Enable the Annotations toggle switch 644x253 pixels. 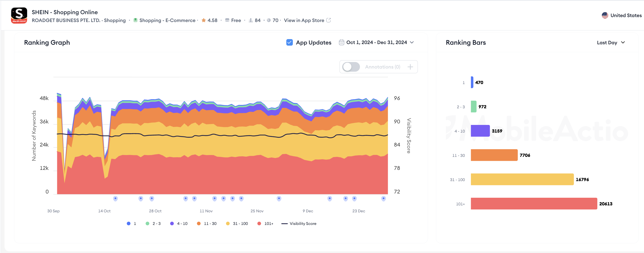pyautogui.click(x=351, y=67)
